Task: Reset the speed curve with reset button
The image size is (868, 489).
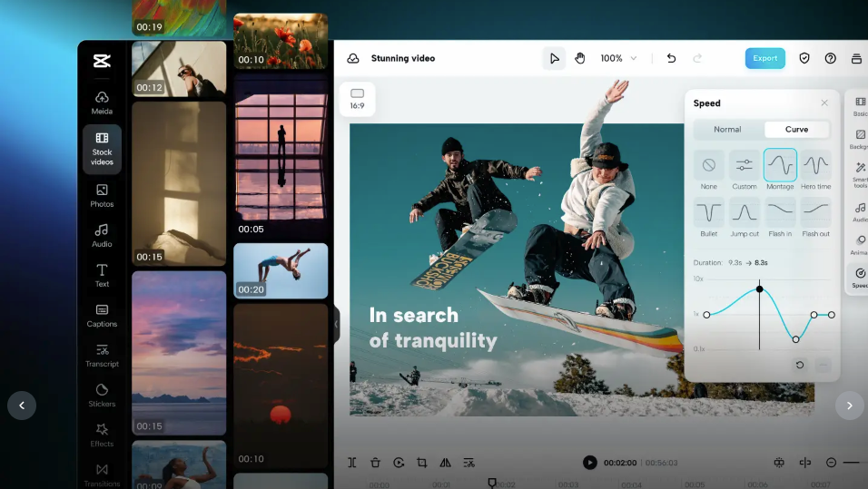Action: 800,365
